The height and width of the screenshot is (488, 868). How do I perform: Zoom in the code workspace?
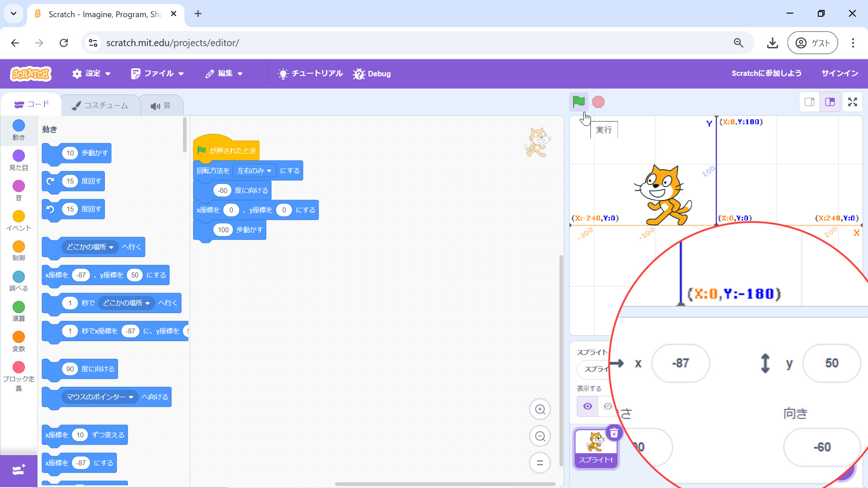pyautogui.click(x=540, y=409)
